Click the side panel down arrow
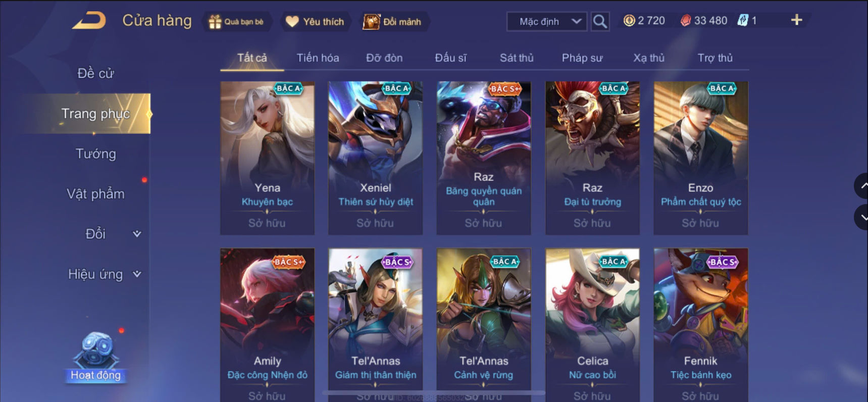 coord(862,218)
